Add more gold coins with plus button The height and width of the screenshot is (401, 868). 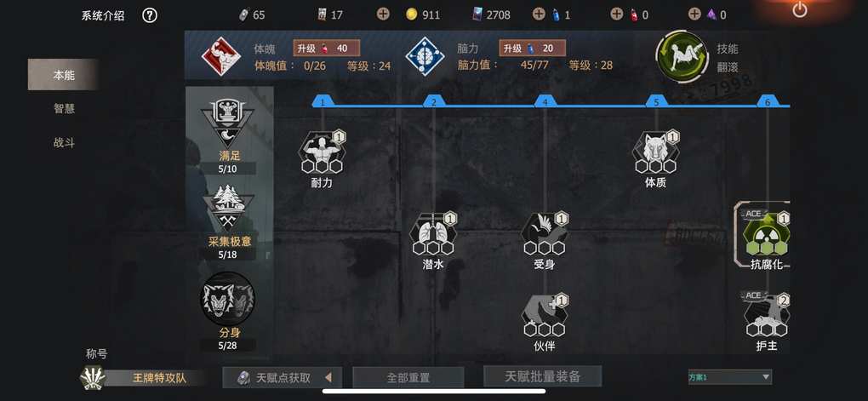[383, 14]
